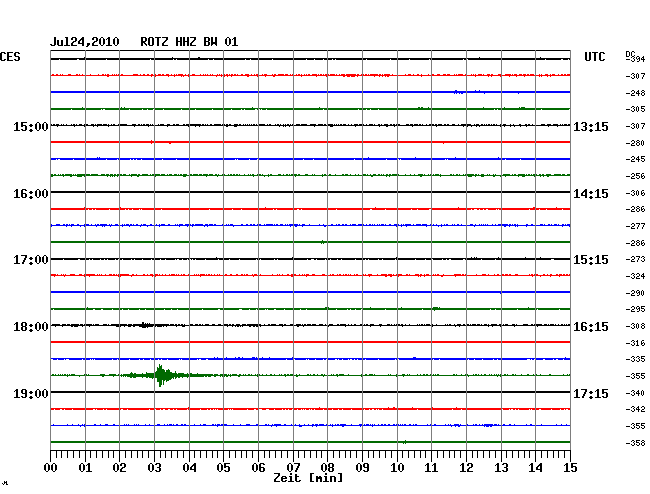
Task: Click the "CES" column header
Action: tap(10, 57)
